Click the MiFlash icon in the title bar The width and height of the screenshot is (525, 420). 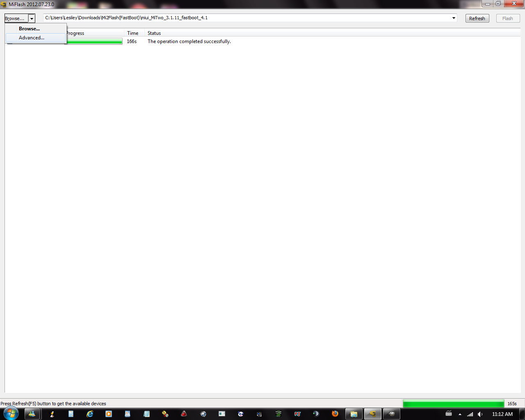click(3, 4)
